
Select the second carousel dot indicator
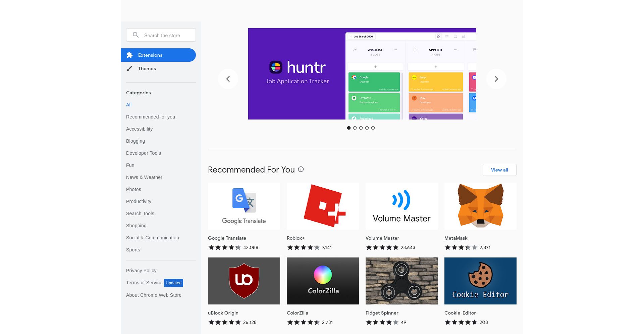355,128
